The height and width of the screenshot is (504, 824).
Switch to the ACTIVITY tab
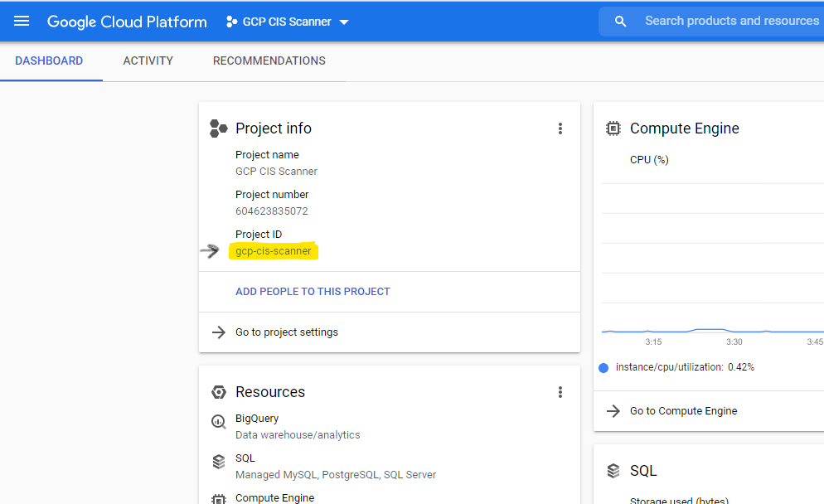click(x=148, y=60)
